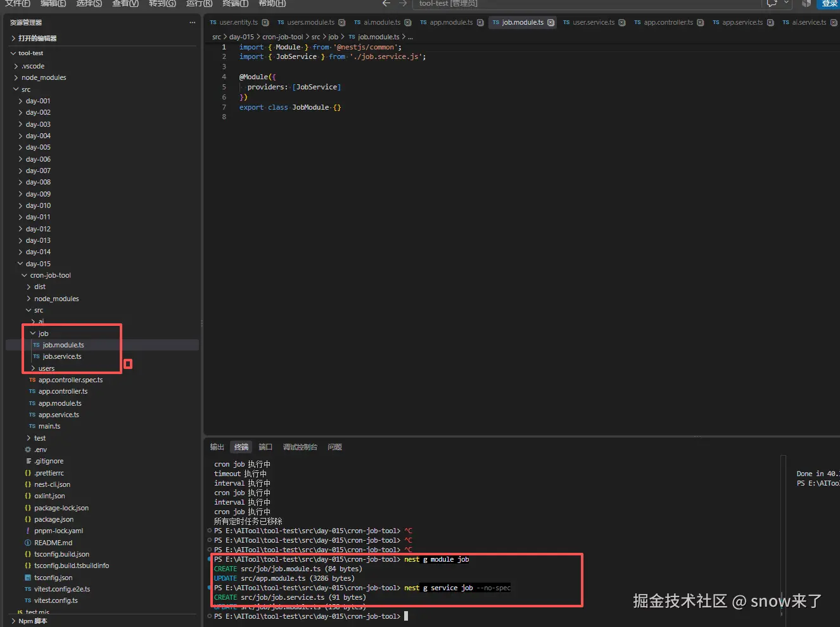
Task: Close the user.entity.ts editor tab
Action: pyautogui.click(x=265, y=23)
